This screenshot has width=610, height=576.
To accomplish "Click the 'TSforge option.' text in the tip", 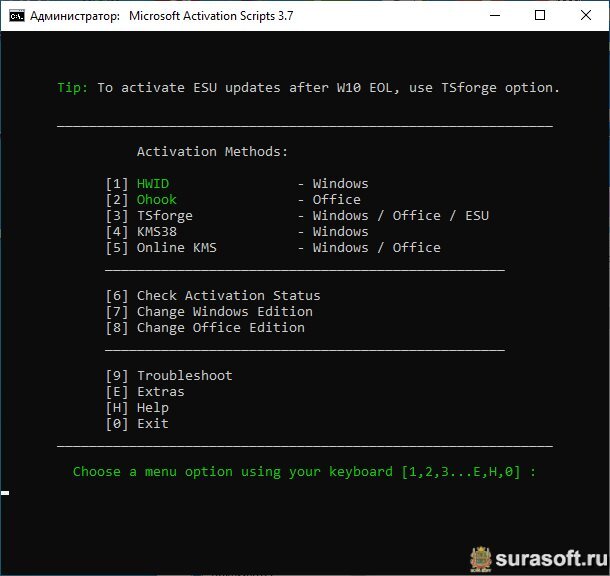I will click(x=500, y=88).
